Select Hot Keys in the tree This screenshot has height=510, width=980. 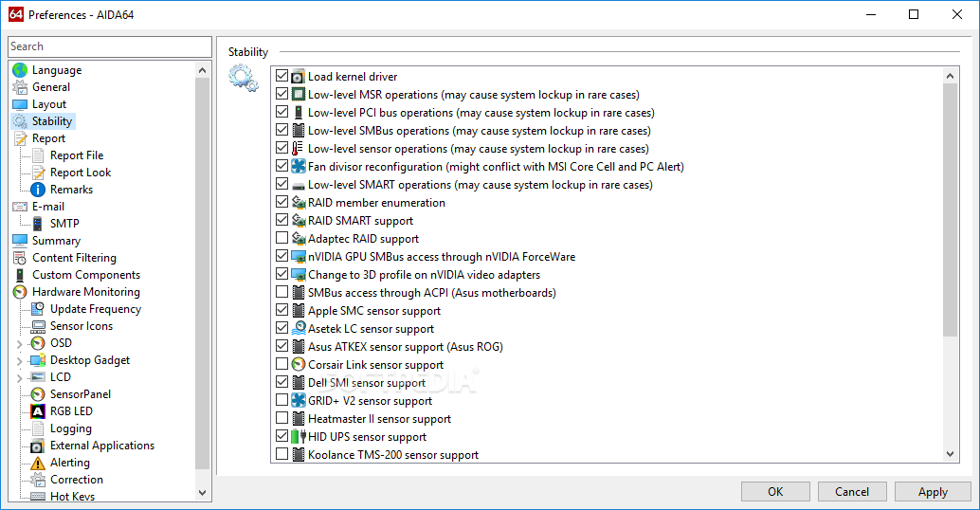72,496
